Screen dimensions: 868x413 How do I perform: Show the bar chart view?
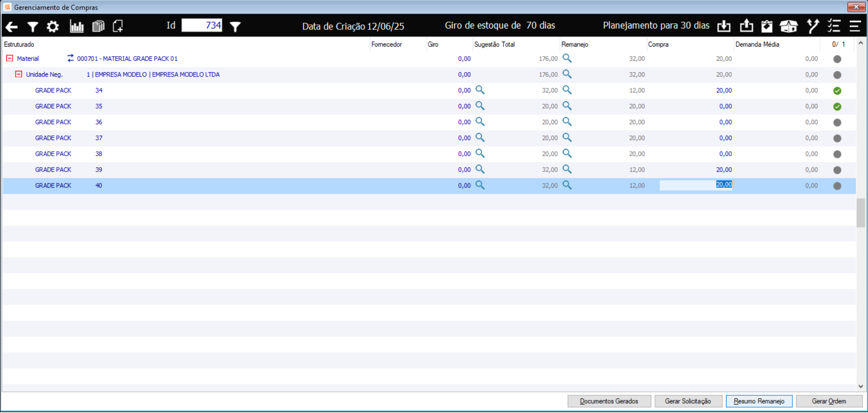click(x=76, y=26)
